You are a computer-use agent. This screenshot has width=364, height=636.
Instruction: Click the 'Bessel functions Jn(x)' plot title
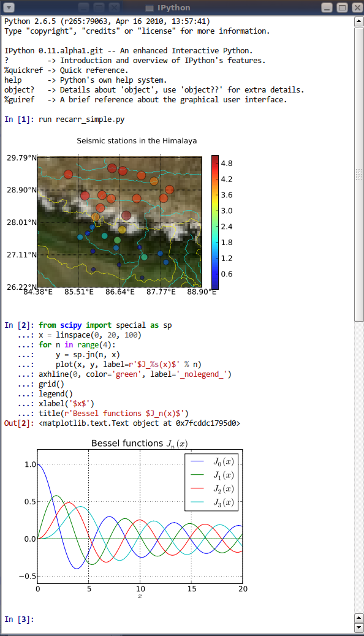click(x=140, y=444)
